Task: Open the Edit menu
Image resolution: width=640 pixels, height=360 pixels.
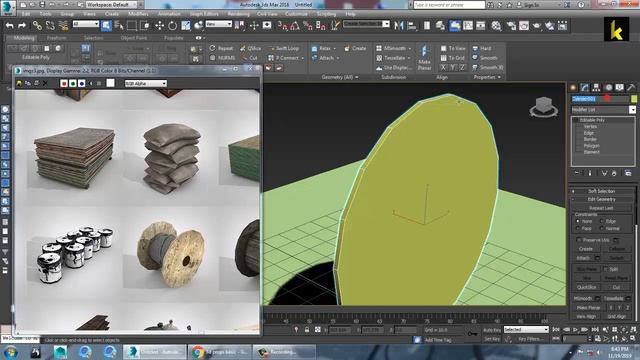Action: pyautogui.click(x=26, y=14)
